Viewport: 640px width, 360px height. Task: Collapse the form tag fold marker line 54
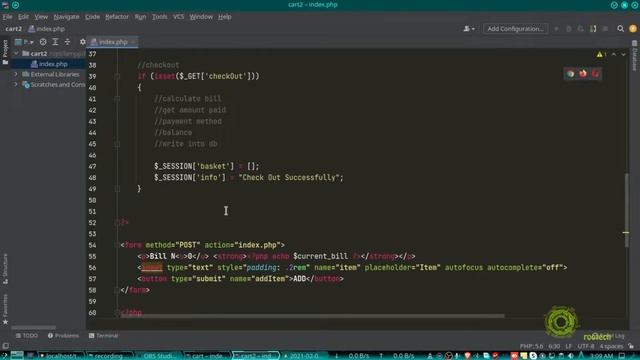click(x=117, y=245)
